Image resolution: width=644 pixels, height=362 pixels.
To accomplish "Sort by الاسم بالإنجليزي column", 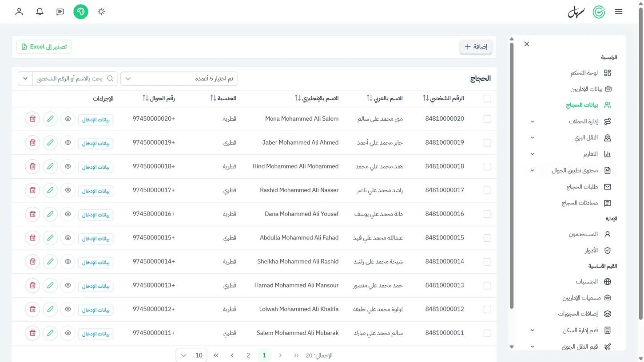I will pos(298,98).
